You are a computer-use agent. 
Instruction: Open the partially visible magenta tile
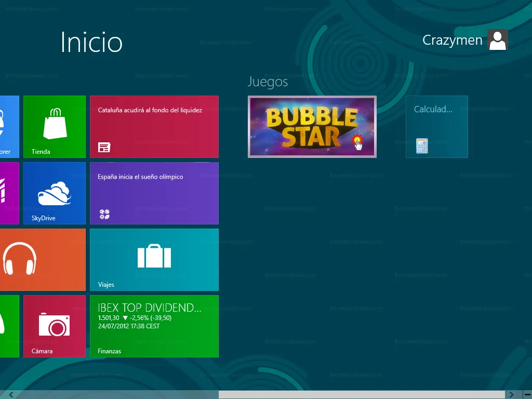9,193
